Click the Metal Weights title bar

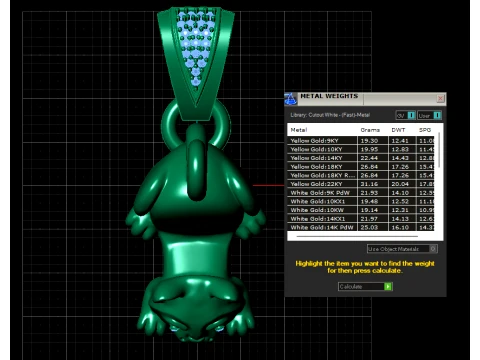click(365, 99)
